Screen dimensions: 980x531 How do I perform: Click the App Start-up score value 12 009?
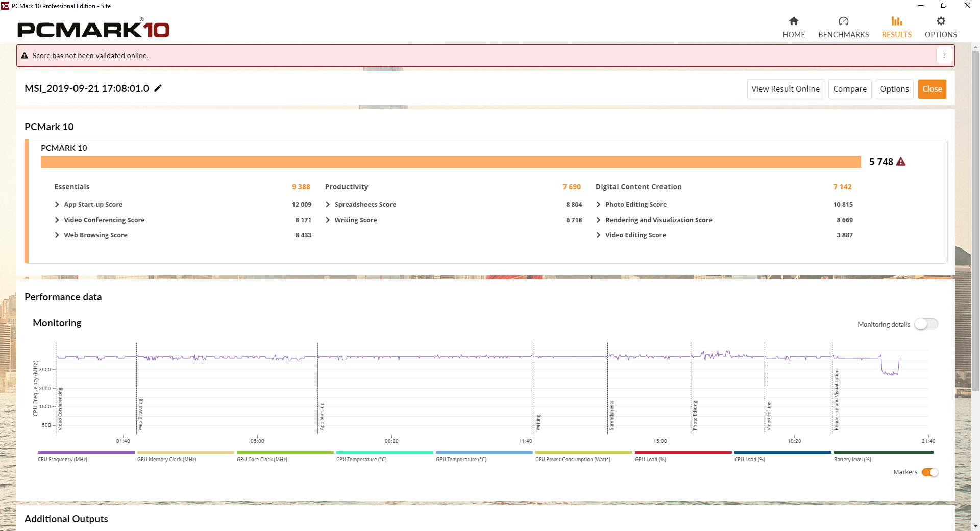coord(301,205)
